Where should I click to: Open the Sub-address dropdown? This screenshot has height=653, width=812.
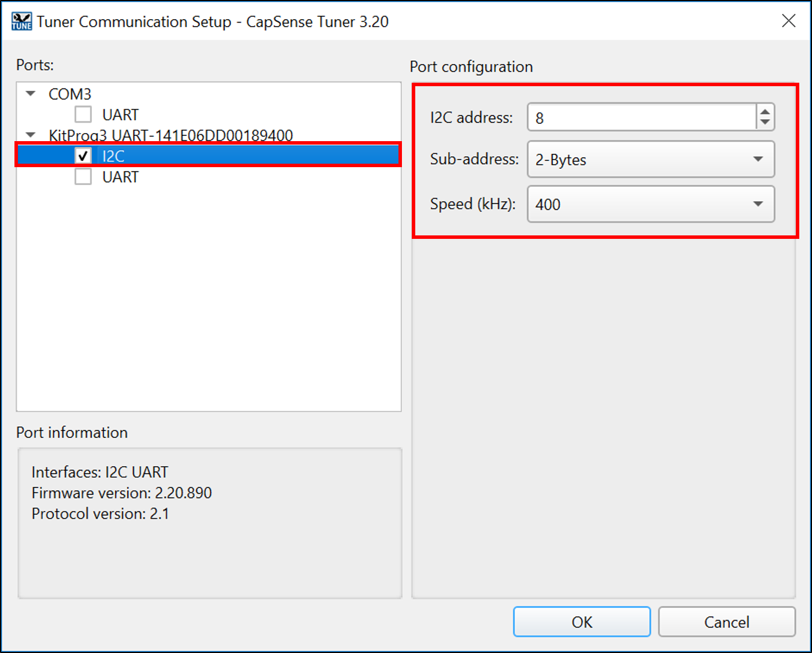(651, 159)
